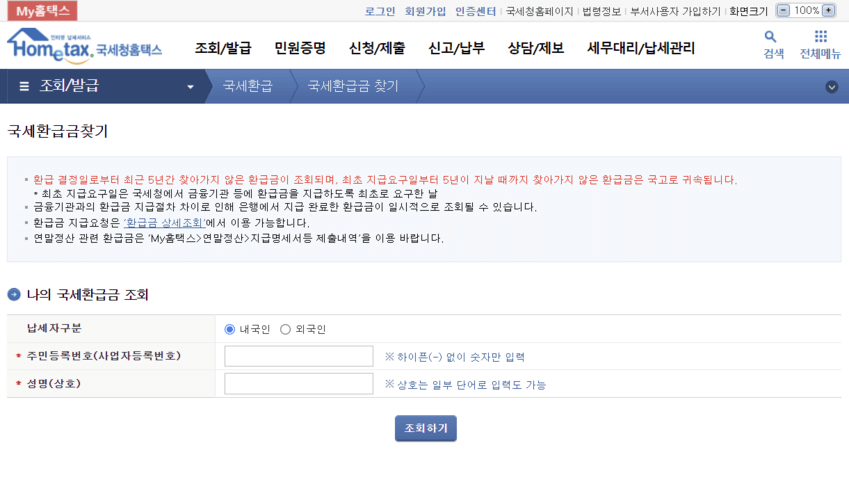The image size is (849, 489).
Task: Select the 외국인 radio button
Action: [285, 329]
